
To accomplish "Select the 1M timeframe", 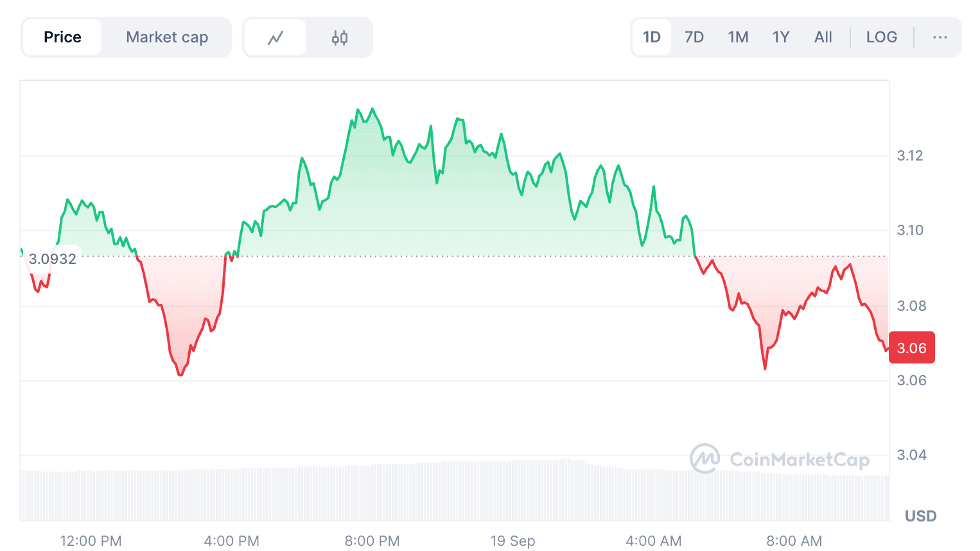I will (x=737, y=37).
